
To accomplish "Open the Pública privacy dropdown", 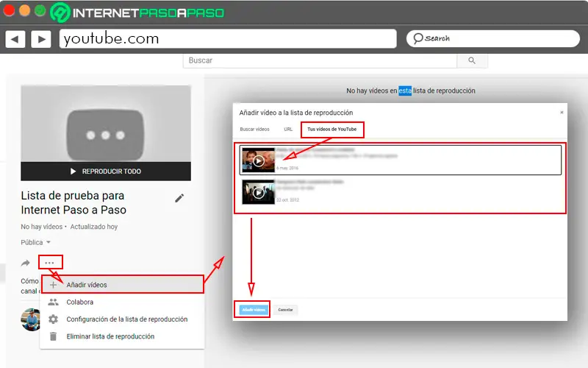I will 35,242.
